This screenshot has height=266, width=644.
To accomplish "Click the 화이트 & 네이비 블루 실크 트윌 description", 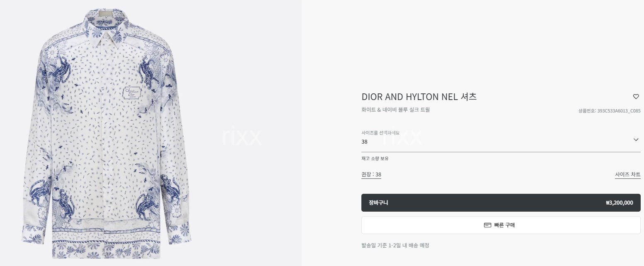I will click(395, 110).
